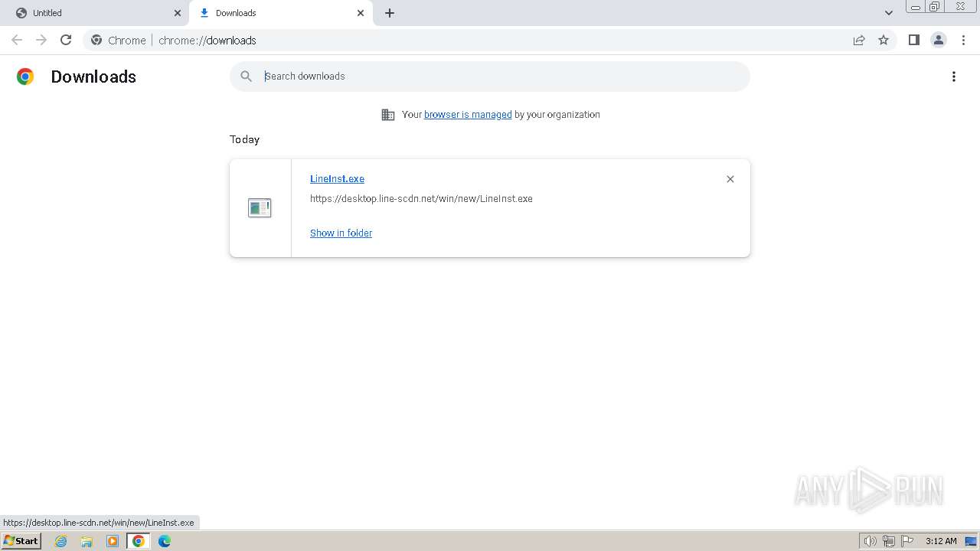Click the network tray icon
Viewport: 980px width, 551px height.
888,541
